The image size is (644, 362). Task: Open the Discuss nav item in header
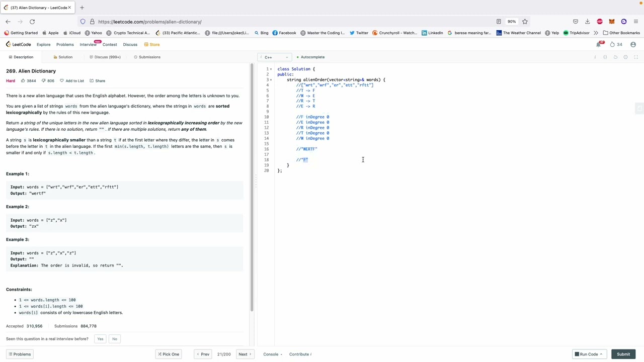[x=130, y=44]
